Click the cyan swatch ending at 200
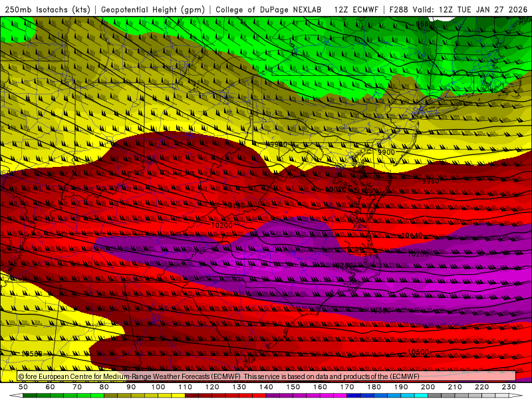Image resolution: width=532 pixels, height=399 pixels. tap(421, 396)
